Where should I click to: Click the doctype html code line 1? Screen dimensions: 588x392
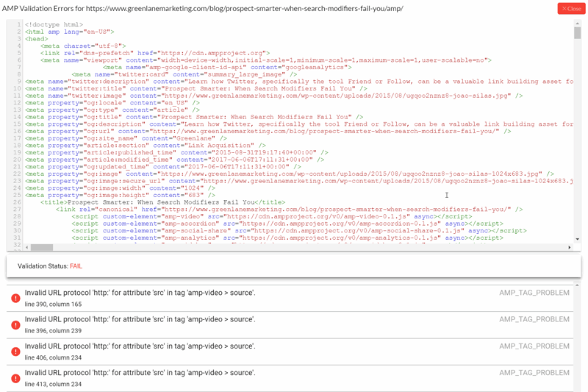[x=54, y=25]
